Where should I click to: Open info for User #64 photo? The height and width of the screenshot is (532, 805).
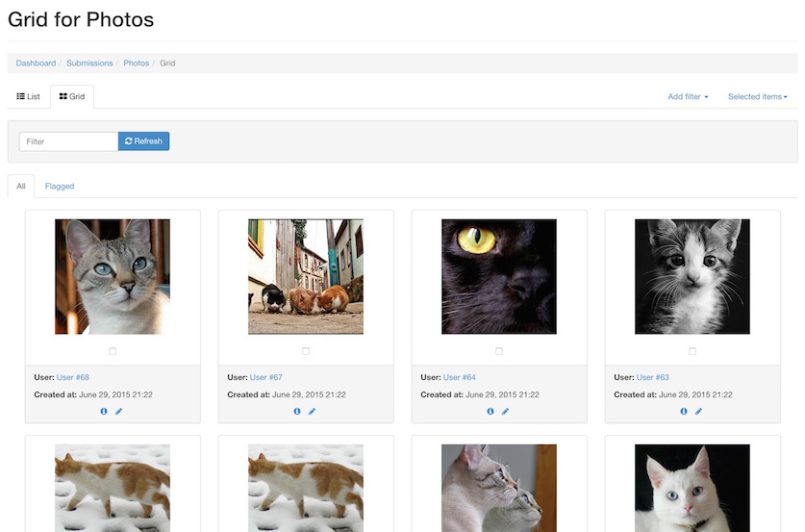point(491,412)
